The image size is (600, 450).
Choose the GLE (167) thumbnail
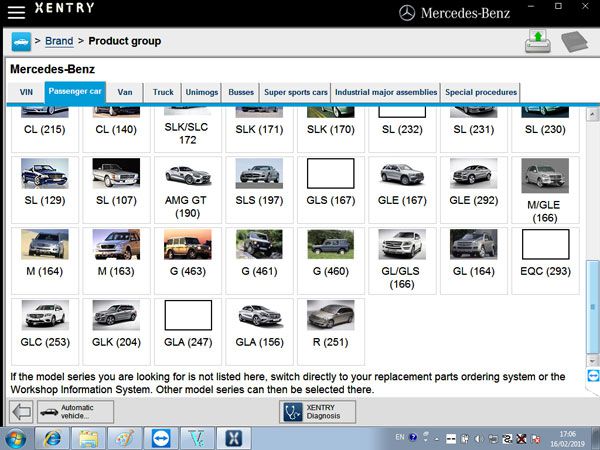(402, 173)
